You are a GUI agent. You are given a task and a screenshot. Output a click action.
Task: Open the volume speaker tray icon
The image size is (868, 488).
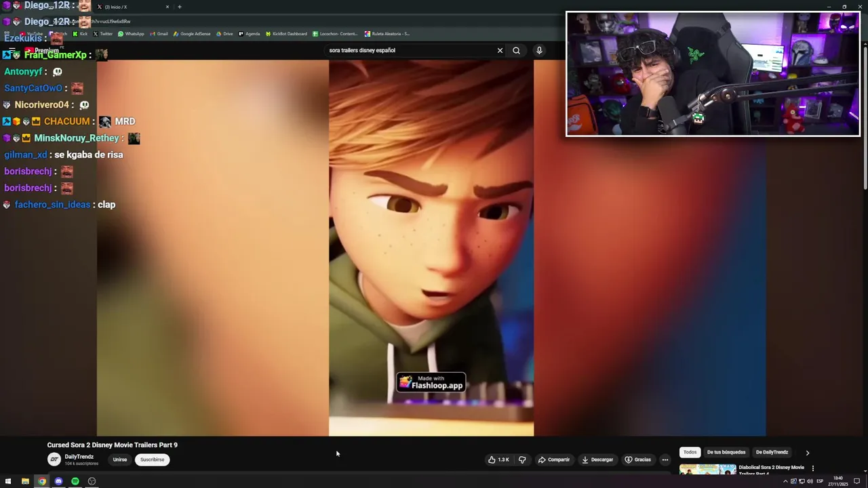[x=810, y=481]
